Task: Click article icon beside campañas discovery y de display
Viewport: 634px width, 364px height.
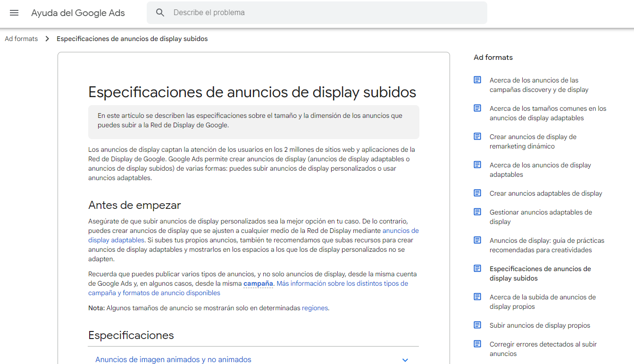Action: coord(477,80)
